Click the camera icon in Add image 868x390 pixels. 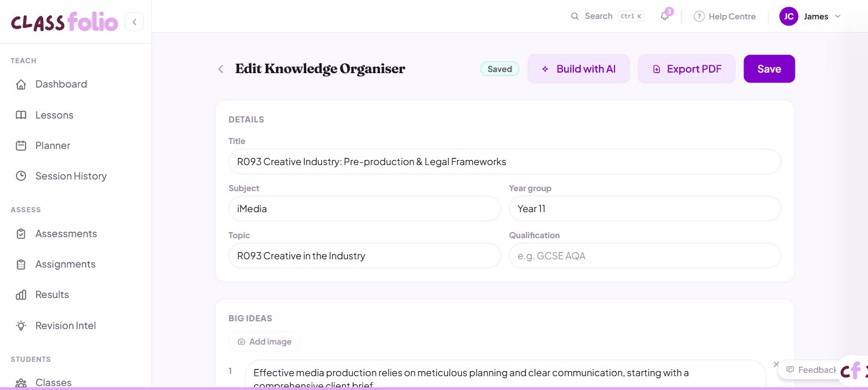point(241,342)
